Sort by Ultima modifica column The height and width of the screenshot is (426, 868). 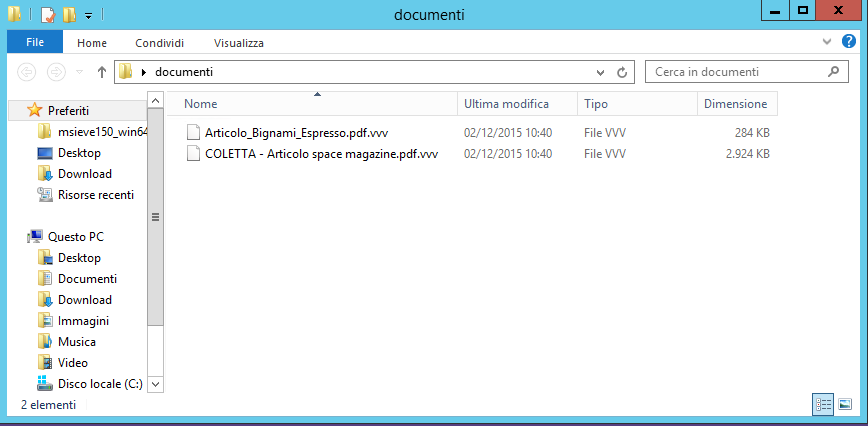[517, 104]
